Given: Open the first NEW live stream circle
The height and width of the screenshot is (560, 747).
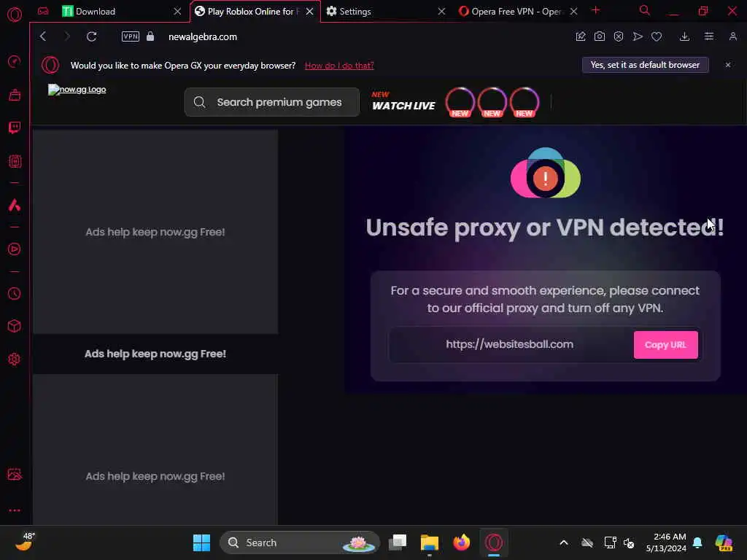Looking at the screenshot, I should click(x=460, y=102).
